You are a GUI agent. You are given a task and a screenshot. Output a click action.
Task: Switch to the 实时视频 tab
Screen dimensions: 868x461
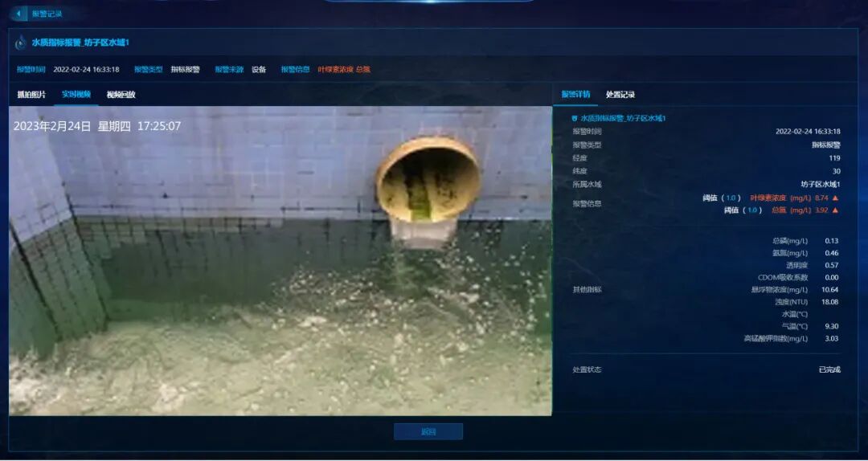[76, 94]
